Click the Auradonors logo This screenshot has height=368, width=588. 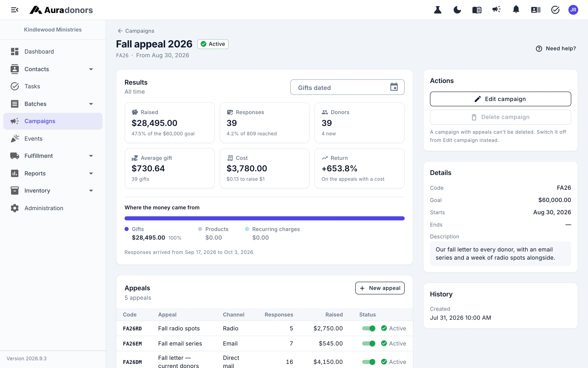(61, 10)
